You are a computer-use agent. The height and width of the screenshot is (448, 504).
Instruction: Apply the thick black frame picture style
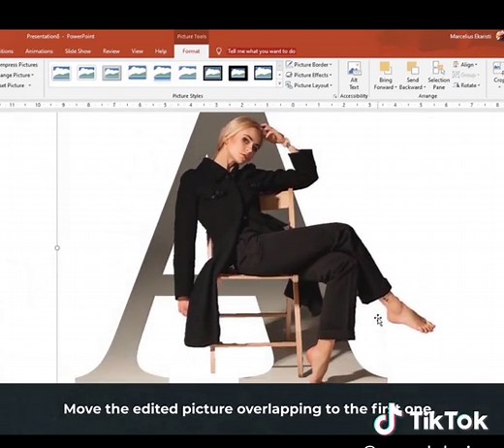click(x=238, y=73)
